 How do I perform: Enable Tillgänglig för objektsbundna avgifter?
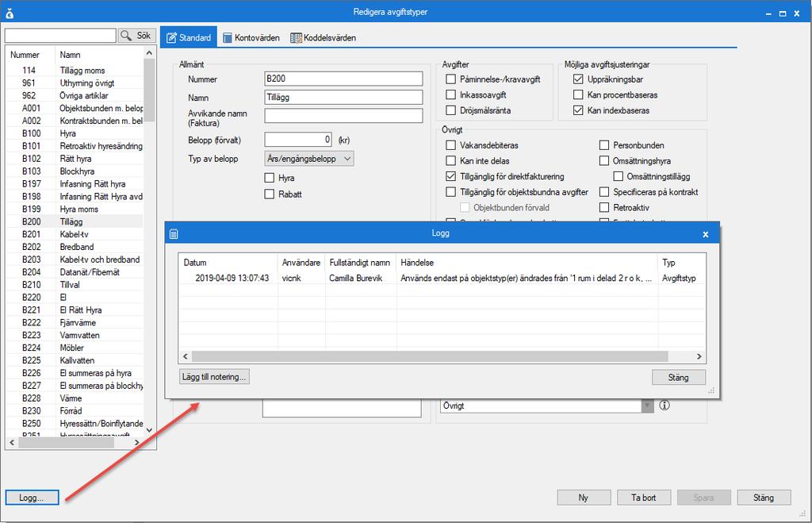point(451,192)
